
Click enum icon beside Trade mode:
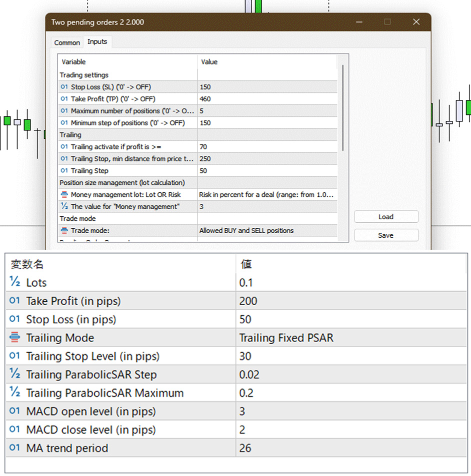click(x=64, y=230)
